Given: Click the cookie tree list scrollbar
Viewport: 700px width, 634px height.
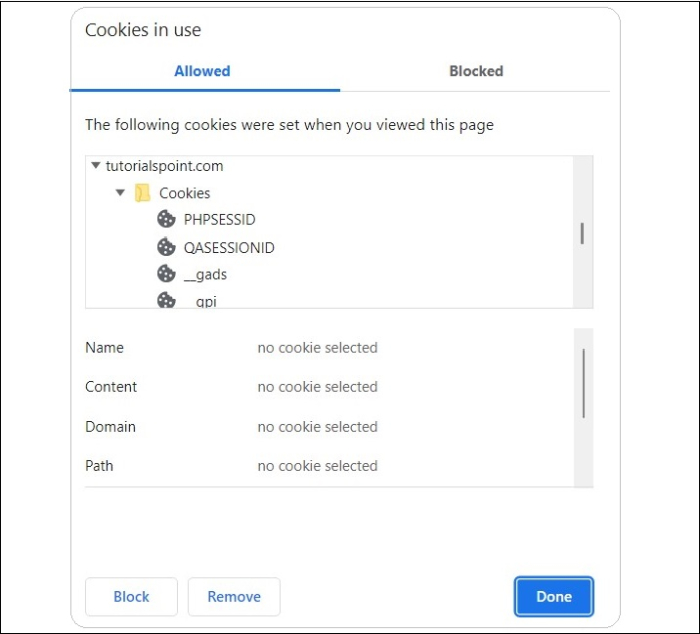Looking at the screenshot, I should (582, 233).
